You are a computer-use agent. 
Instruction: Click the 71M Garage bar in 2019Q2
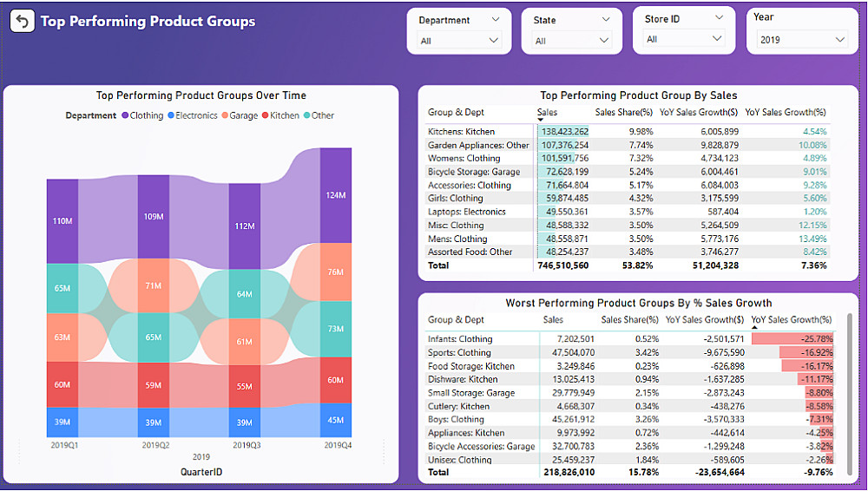pos(154,286)
